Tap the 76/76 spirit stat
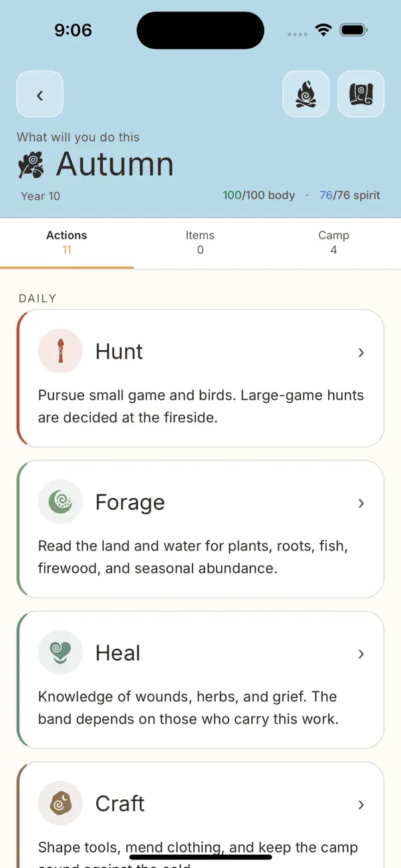Image resolution: width=401 pixels, height=868 pixels. click(350, 195)
